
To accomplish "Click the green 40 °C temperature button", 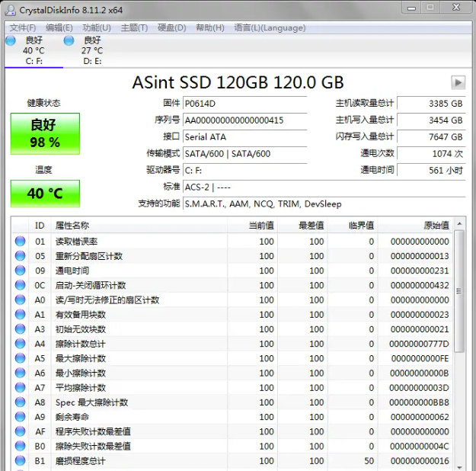I will point(45,194).
